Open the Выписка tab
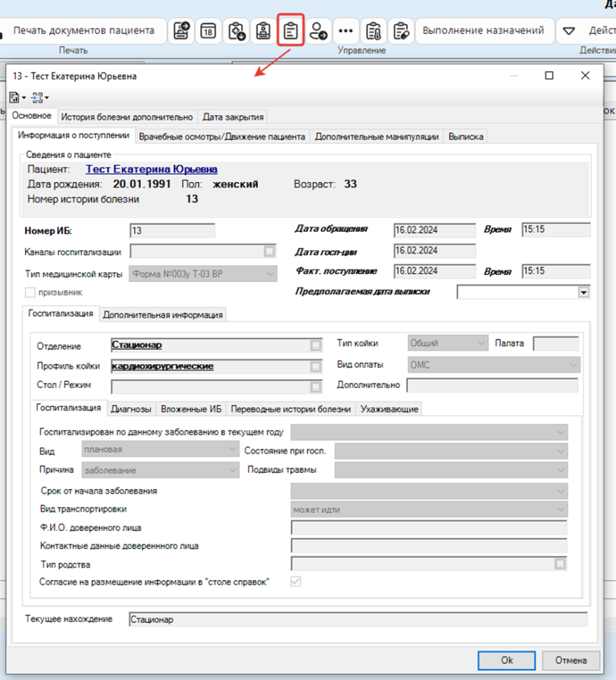Viewport: 616px width, 680px height. pos(466,137)
